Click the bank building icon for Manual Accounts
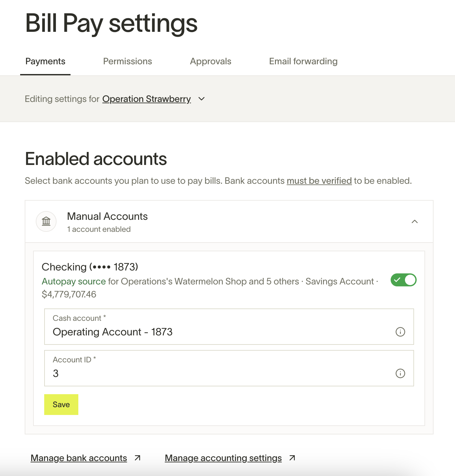 coord(46,221)
